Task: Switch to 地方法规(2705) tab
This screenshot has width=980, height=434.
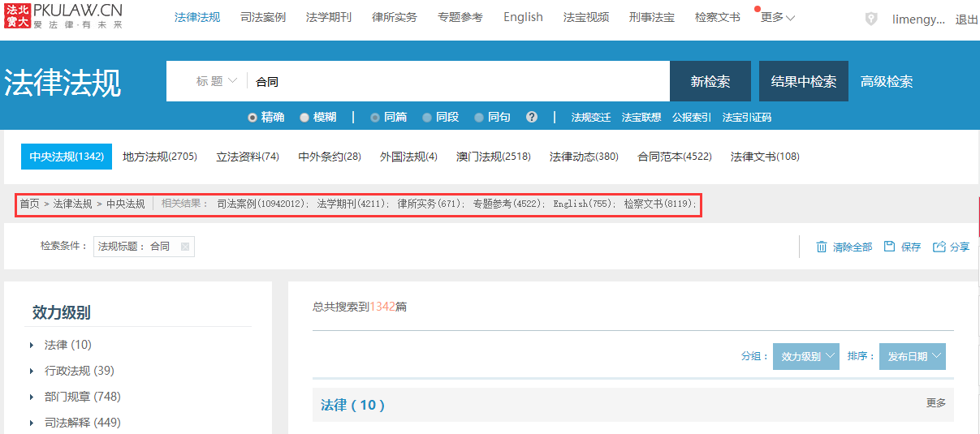Action: click(160, 157)
